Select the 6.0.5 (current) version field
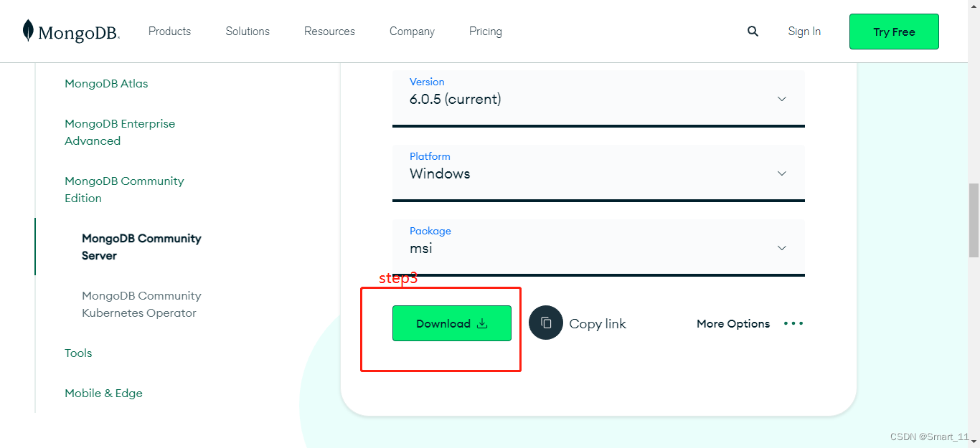Image resolution: width=980 pixels, height=448 pixels. (x=598, y=99)
